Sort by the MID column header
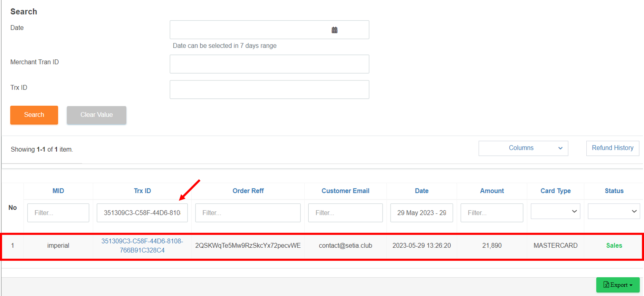The image size is (644, 296). [x=58, y=191]
